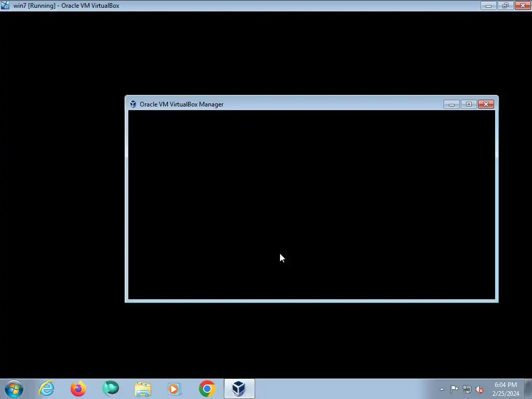Open the Action Center flag icon
This screenshot has height=399, width=532.
[x=454, y=389]
